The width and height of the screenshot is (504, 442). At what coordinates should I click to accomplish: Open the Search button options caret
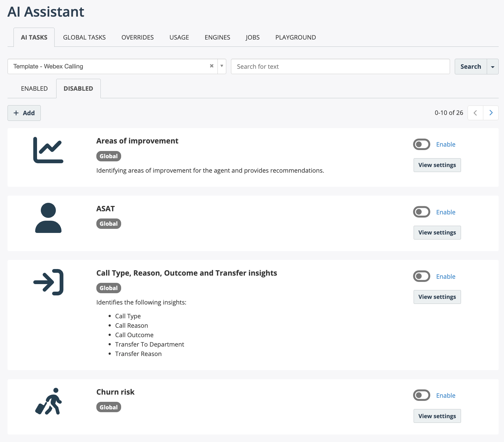[493, 67]
